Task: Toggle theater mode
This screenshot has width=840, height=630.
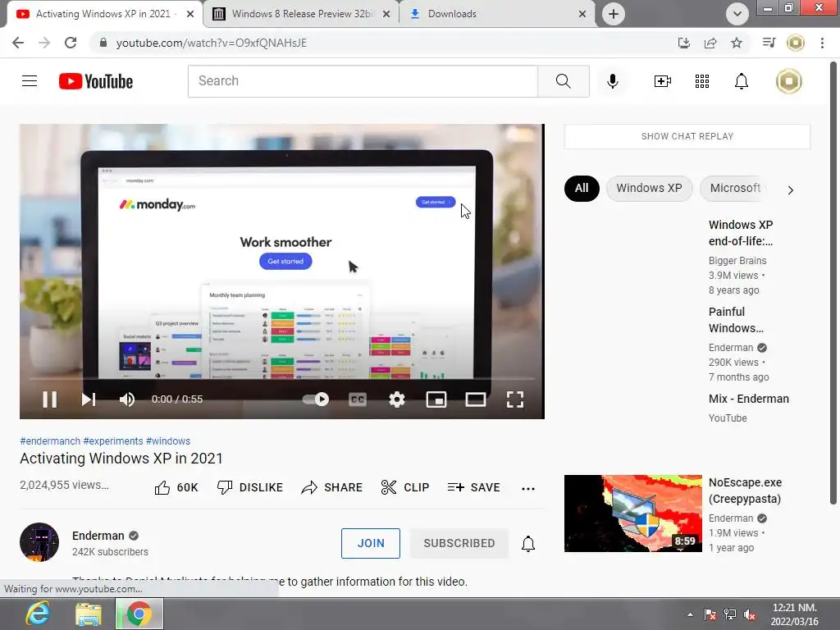Action: [475, 399]
